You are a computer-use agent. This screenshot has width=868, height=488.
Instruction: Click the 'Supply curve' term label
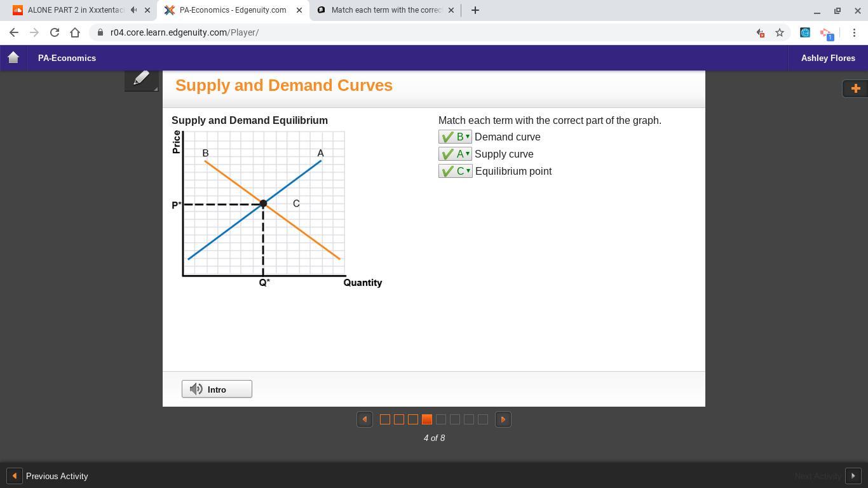click(x=504, y=154)
